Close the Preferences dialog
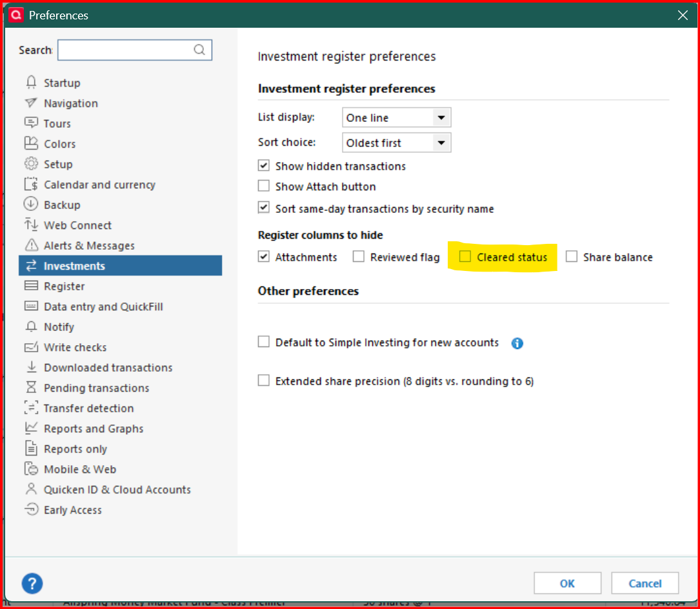The height and width of the screenshot is (609, 700). pyautogui.click(x=683, y=15)
